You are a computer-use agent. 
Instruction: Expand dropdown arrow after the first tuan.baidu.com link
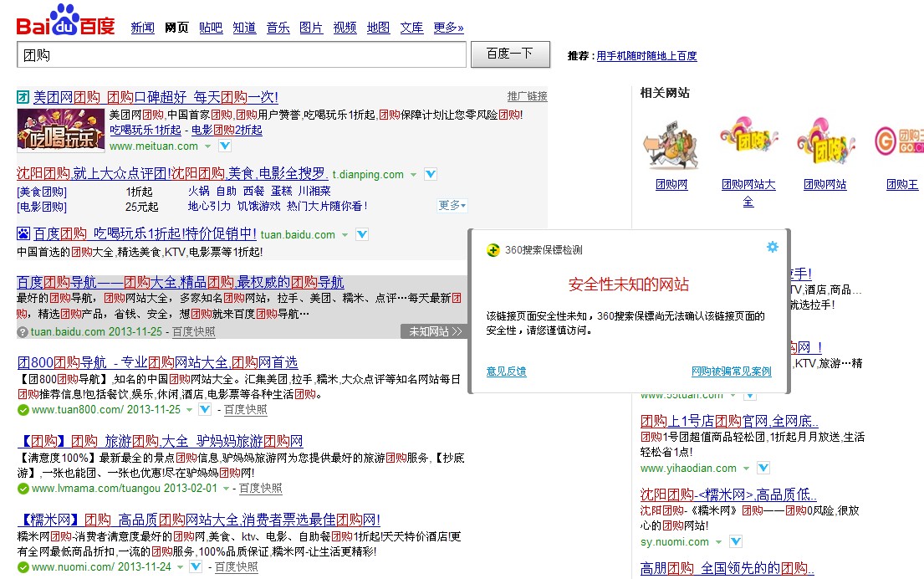coord(345,234)
